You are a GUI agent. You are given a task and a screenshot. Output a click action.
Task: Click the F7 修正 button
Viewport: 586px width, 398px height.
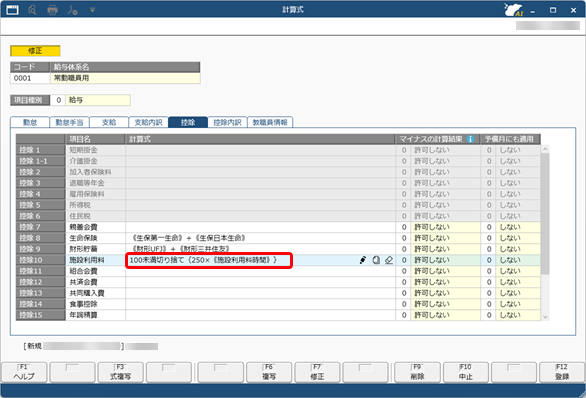[317, 372]
